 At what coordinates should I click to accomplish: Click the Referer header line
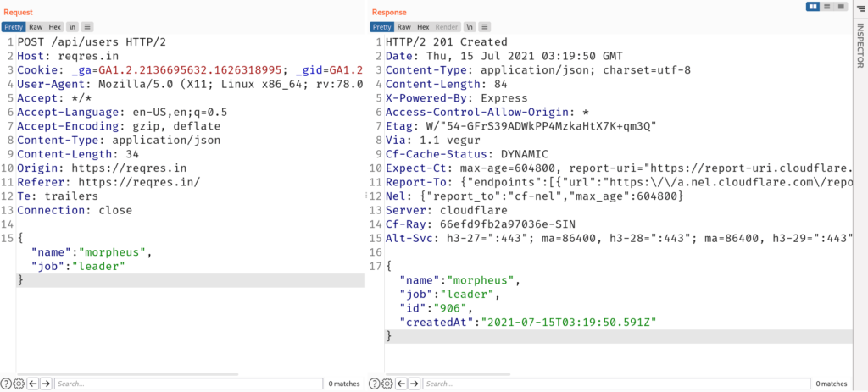[x=108, y=183]
